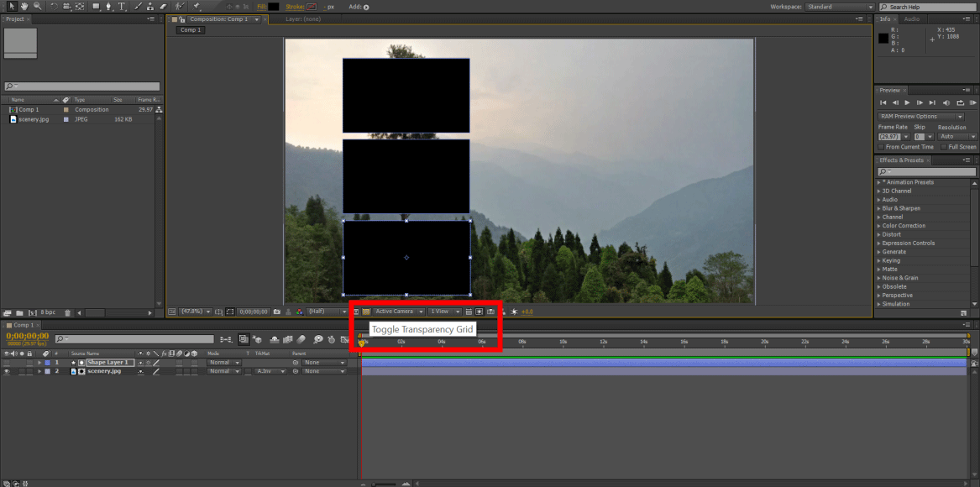Select scenery.jpg in the Project panel
Screen dimensions: 980x487
pyautogui.click(x=34, y=118)
